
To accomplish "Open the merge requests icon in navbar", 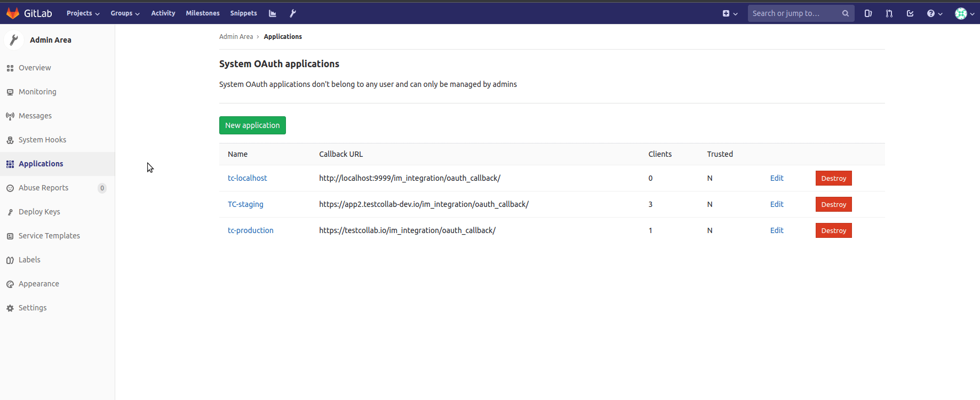I will [889, 13].
